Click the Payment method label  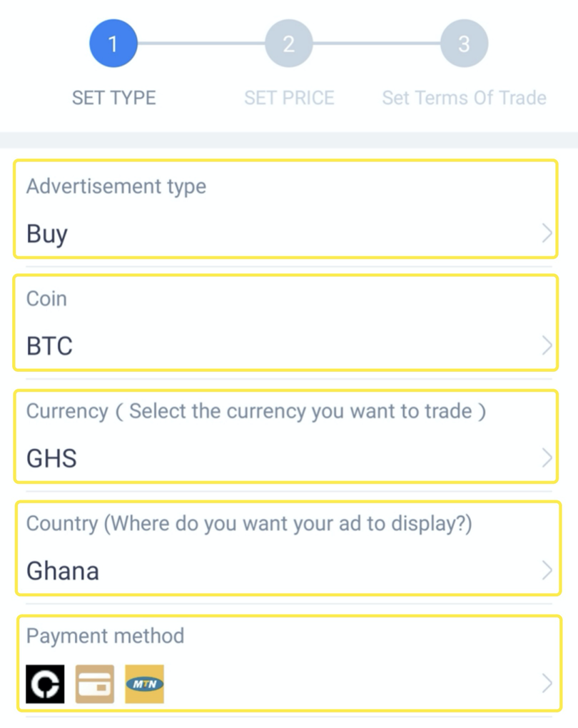(105, 636)
